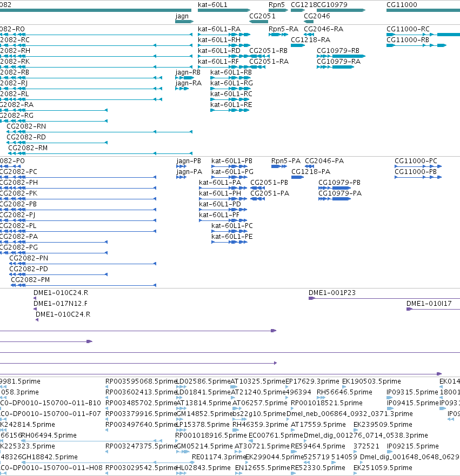Select EST RH06494.5prime
460x476 pixels.
point(91,441)
